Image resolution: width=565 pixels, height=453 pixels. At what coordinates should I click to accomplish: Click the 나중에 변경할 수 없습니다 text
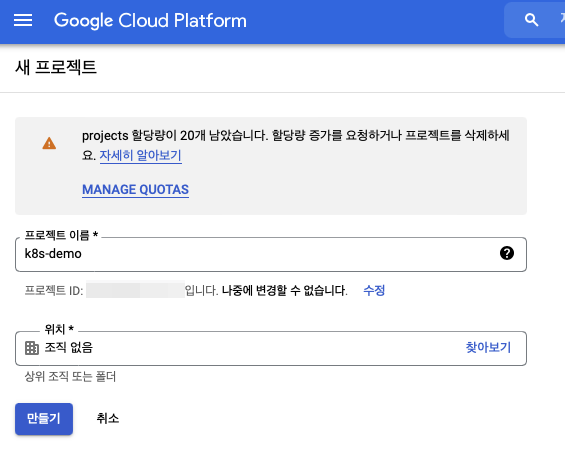(285, 290)
